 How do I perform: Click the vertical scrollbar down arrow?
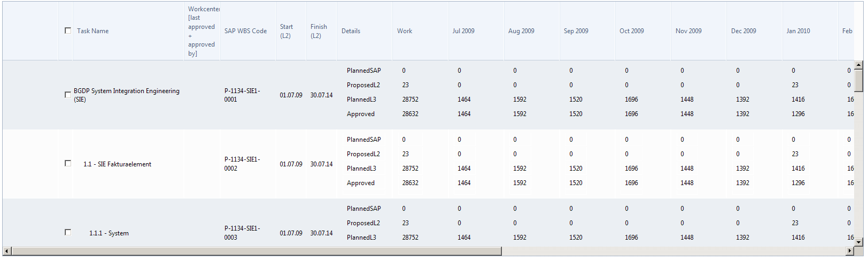coord(858,242)
